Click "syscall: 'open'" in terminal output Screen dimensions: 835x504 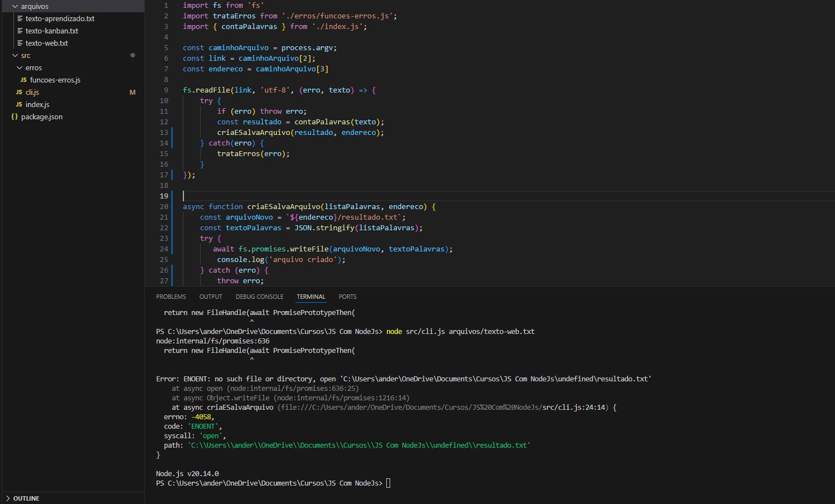(x=194, y=436)
